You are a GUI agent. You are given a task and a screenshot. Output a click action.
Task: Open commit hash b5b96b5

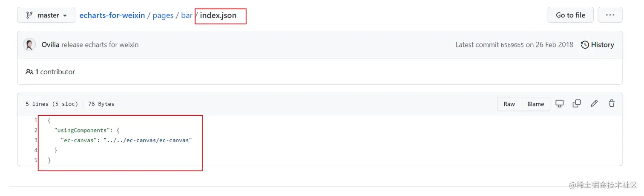(512, 45)
